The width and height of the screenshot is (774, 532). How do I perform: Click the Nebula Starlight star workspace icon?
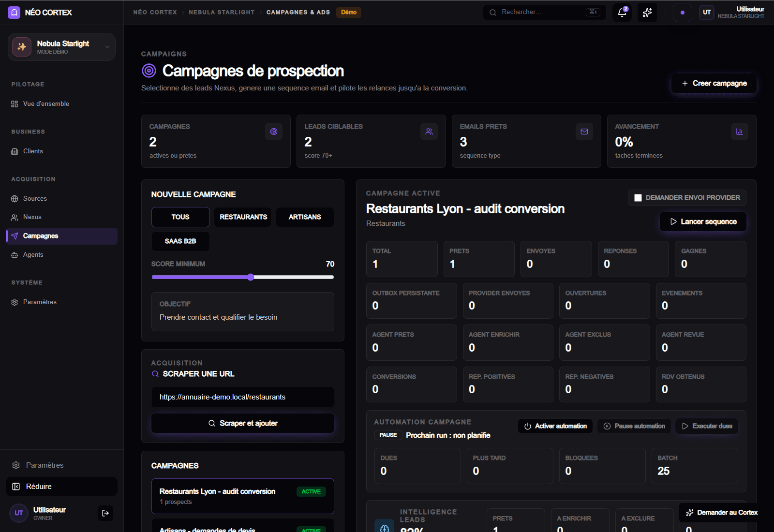pyautogui.click(x=22, y=47)
